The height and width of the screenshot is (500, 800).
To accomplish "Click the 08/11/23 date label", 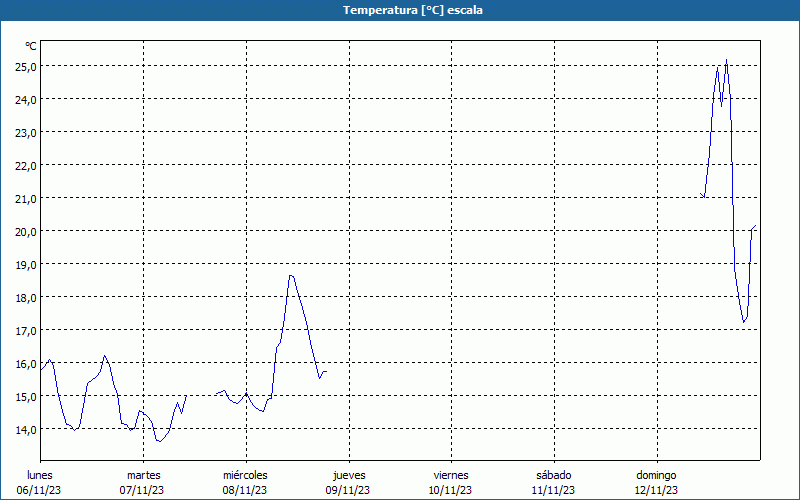I will point(245,490).
